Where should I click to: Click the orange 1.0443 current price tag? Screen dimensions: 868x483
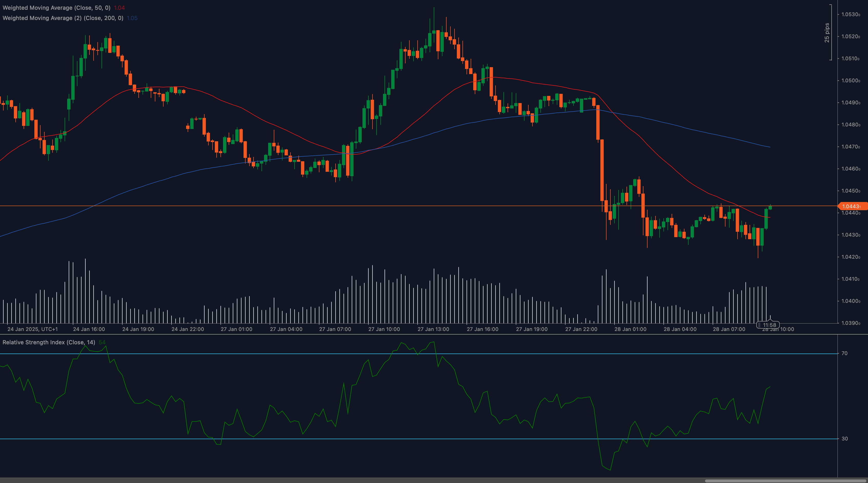tap(853, 206)
